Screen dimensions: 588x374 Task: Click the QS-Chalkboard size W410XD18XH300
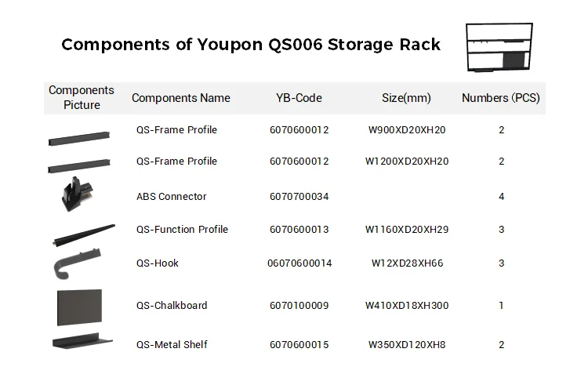coord(407,305)
